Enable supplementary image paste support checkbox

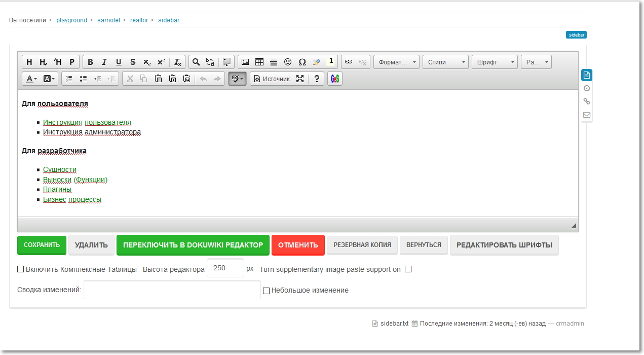tap(408, 269)
